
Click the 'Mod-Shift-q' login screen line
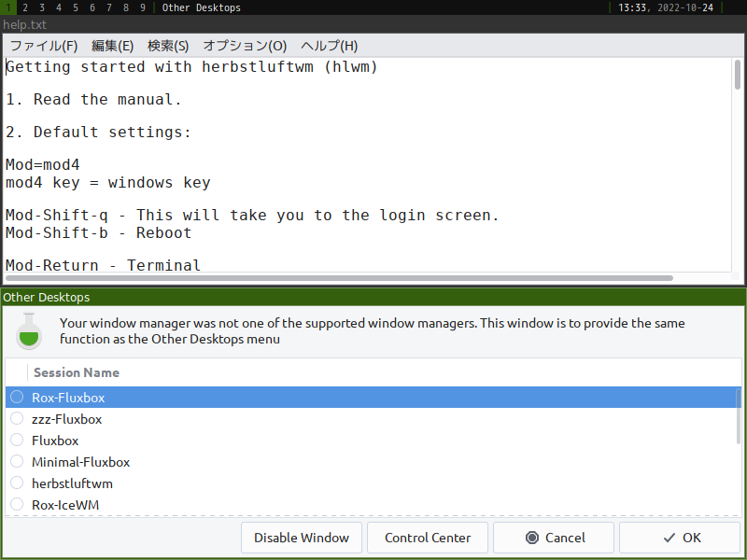tap(252, 216)
